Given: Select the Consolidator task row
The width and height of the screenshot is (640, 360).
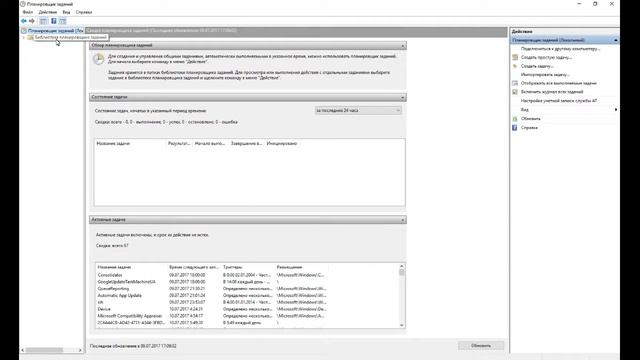Looking at the screenshot, I should pos(212,275).
